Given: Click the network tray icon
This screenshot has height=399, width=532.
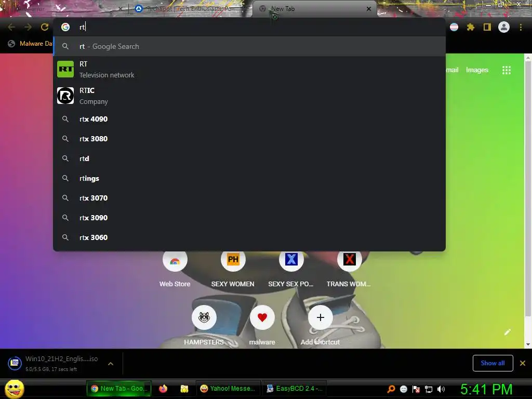Looking at the screenshot, I should point(429,389).
